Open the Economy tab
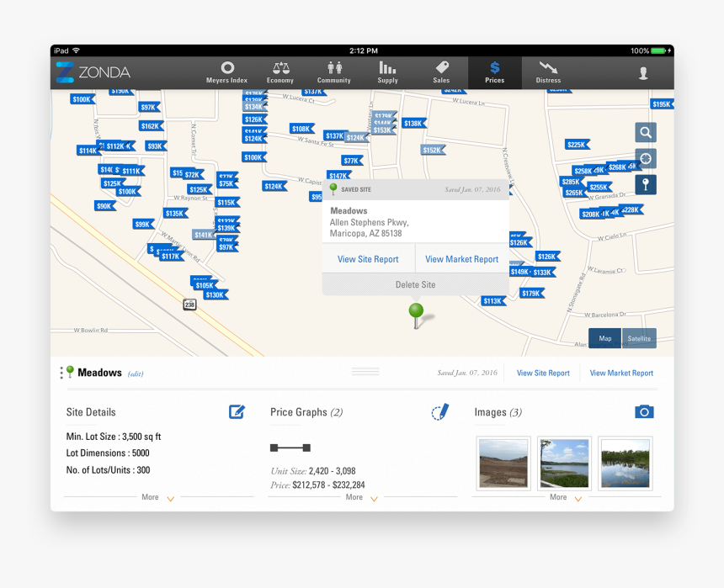Screen dimensions: 724x588 click(280, 73)
